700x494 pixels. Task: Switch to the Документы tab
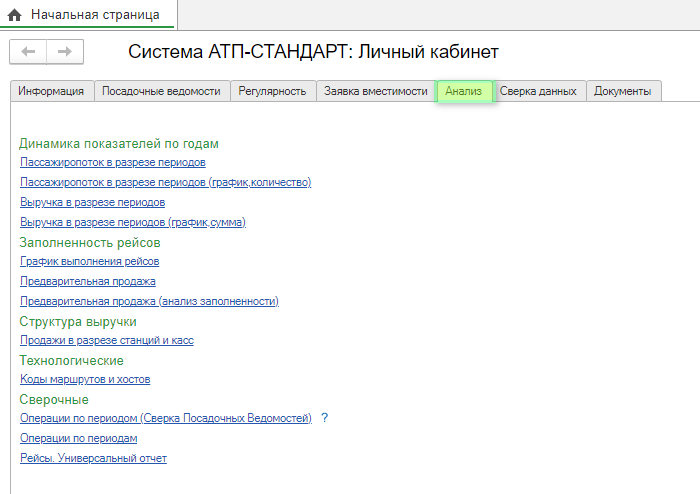click(x=622, y=91)
